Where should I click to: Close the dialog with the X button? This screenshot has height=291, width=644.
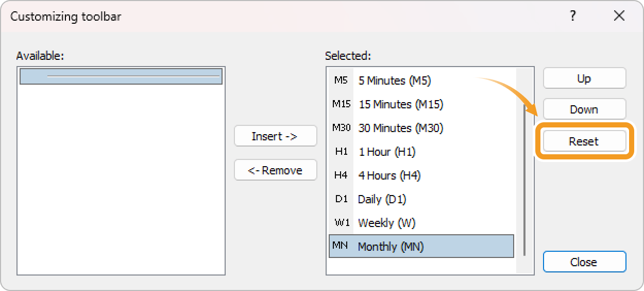coord(619,16)
